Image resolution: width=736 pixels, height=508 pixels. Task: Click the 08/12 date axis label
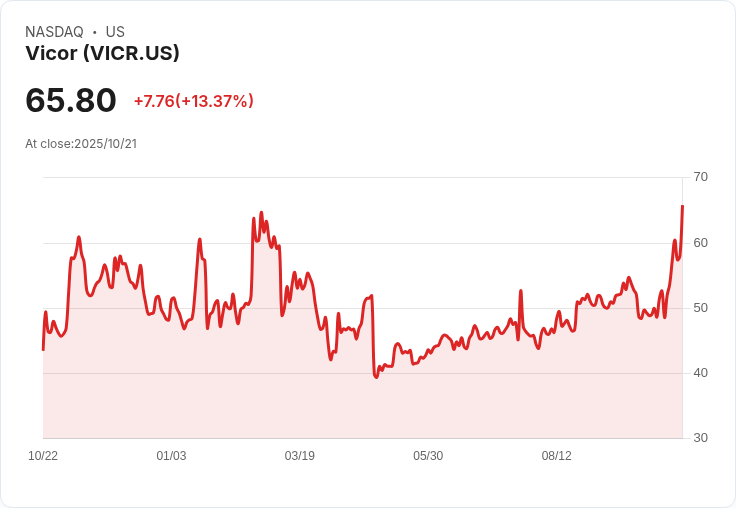556,456
